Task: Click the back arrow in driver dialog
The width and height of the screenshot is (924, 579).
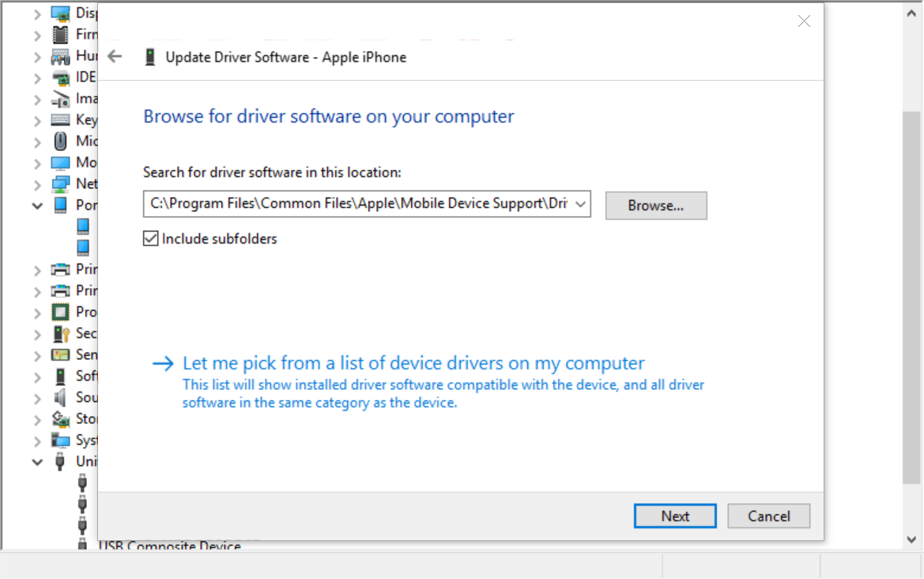Action: 115,57
